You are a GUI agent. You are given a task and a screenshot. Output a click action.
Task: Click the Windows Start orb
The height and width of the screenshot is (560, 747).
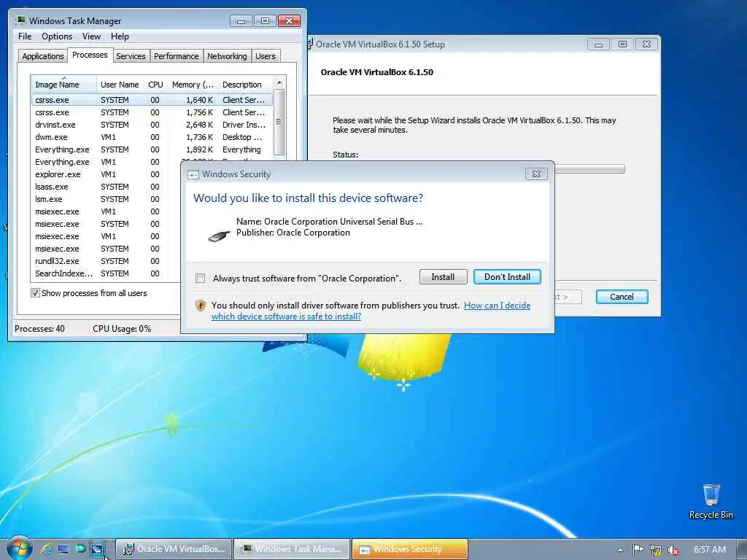click(20, 548)
